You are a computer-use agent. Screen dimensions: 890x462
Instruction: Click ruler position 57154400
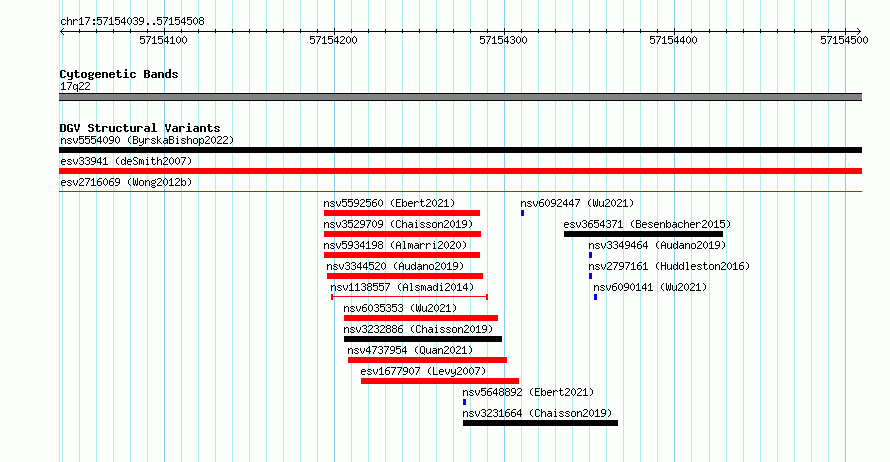pyautogui.click(x=673, y=40)
